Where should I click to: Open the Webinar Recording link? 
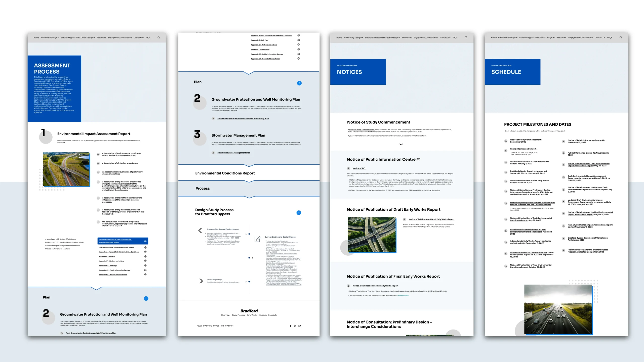432,190
